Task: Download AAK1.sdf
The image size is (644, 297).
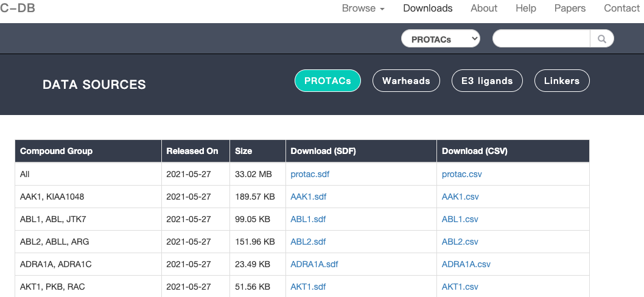Action: coord(309,197)
